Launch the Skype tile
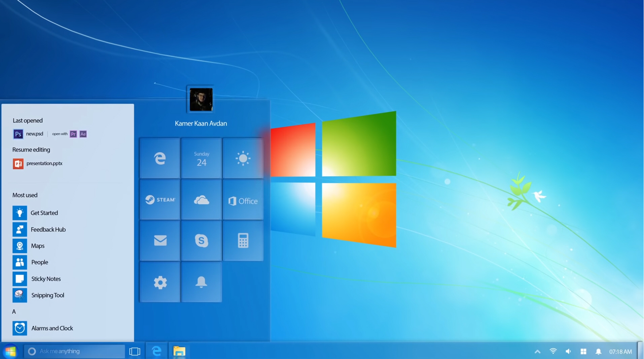The image size is (644, 359). (201, 241)
